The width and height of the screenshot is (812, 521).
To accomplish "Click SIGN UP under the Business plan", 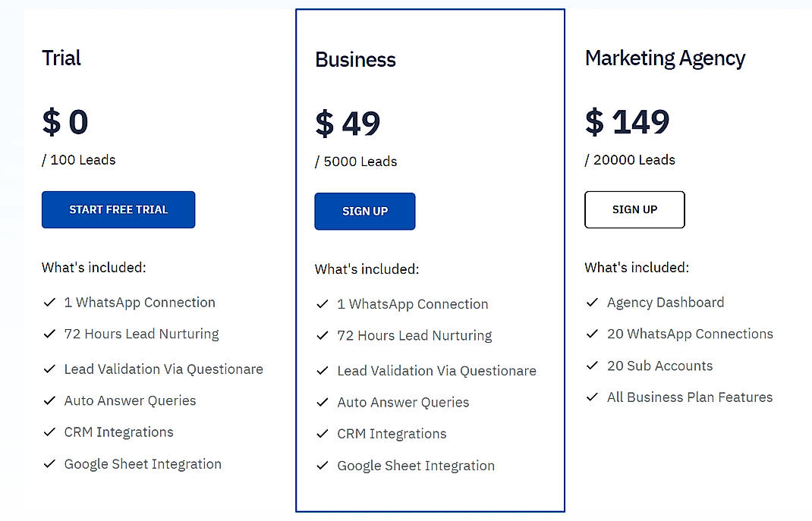I will (364, 212).
